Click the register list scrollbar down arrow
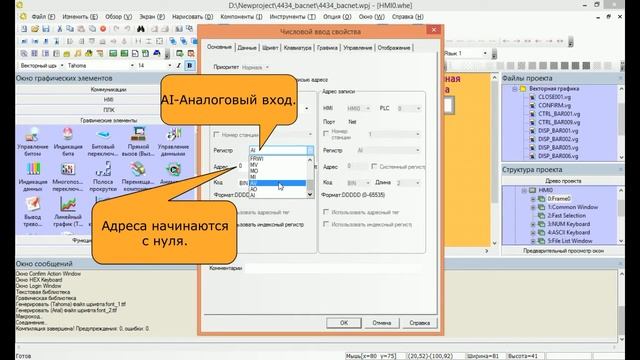The width and height of the screenshot is (640, 360). point(310,194)
